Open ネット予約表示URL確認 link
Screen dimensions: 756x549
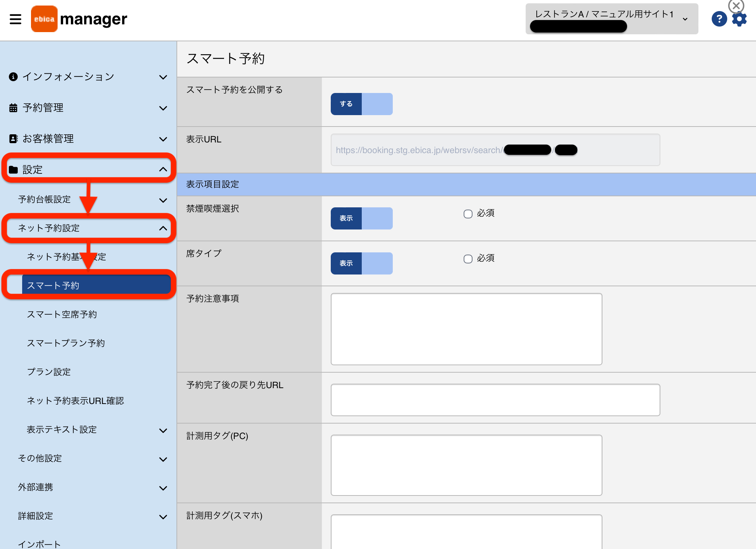(x=75, y=401)
